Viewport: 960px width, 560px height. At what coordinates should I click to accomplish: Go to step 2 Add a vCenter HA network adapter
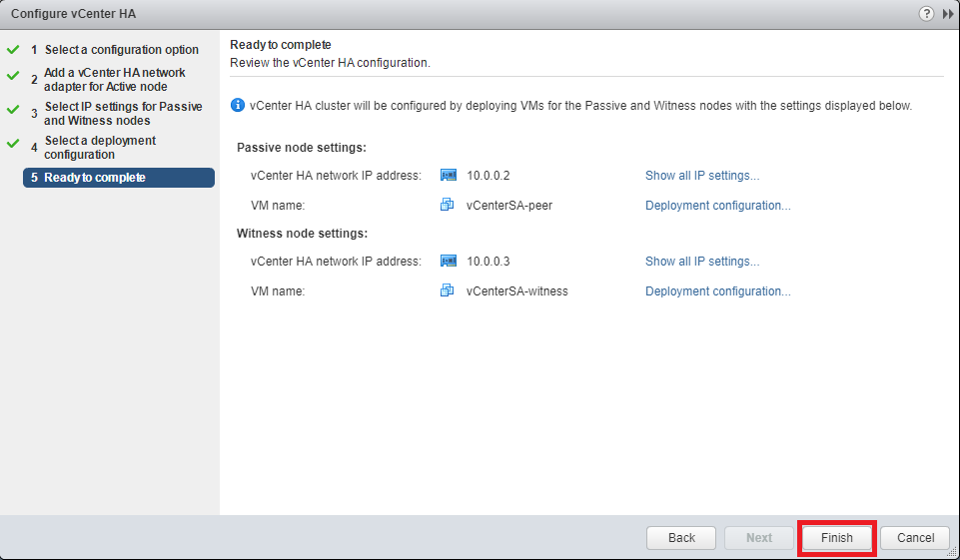coord(115,80)
